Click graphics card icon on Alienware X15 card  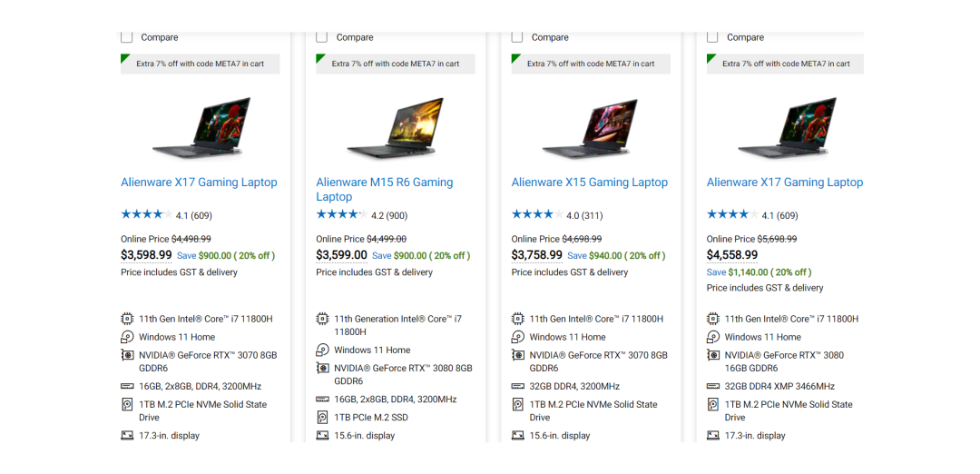[517, 355]
